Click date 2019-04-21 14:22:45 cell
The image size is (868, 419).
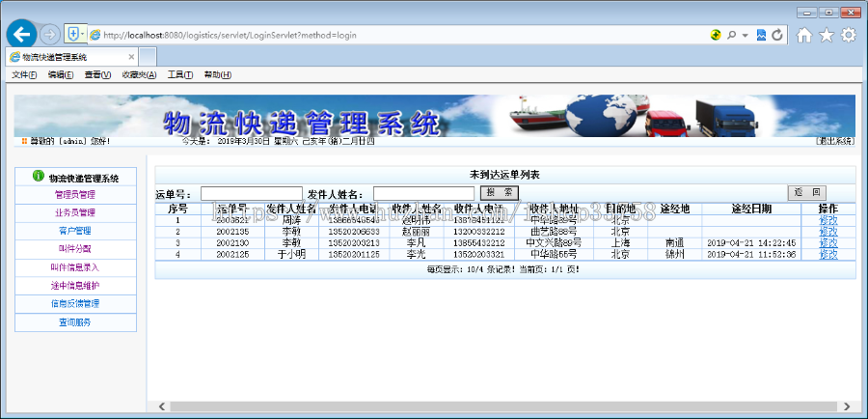click(x=751, y=242)
